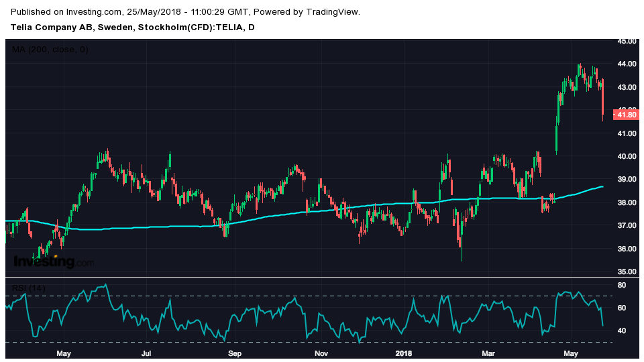Click the last May label on the time axis

pos(571,353)
